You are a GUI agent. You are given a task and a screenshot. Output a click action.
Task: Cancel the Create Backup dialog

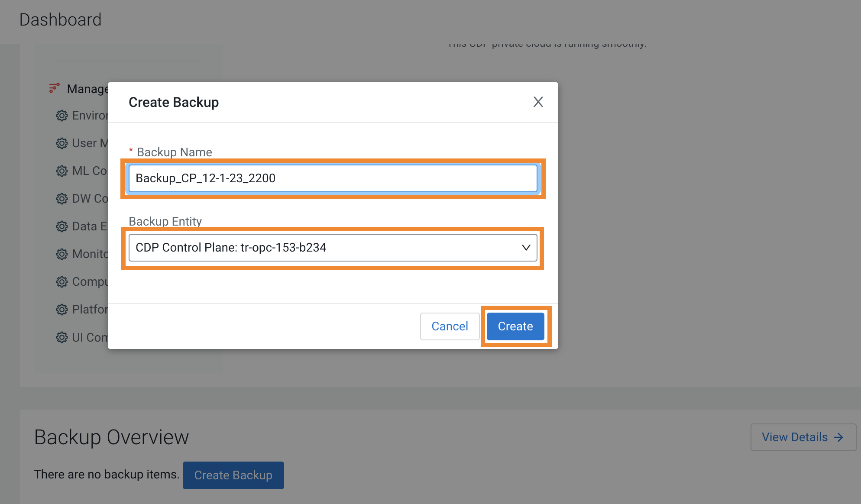449,326
